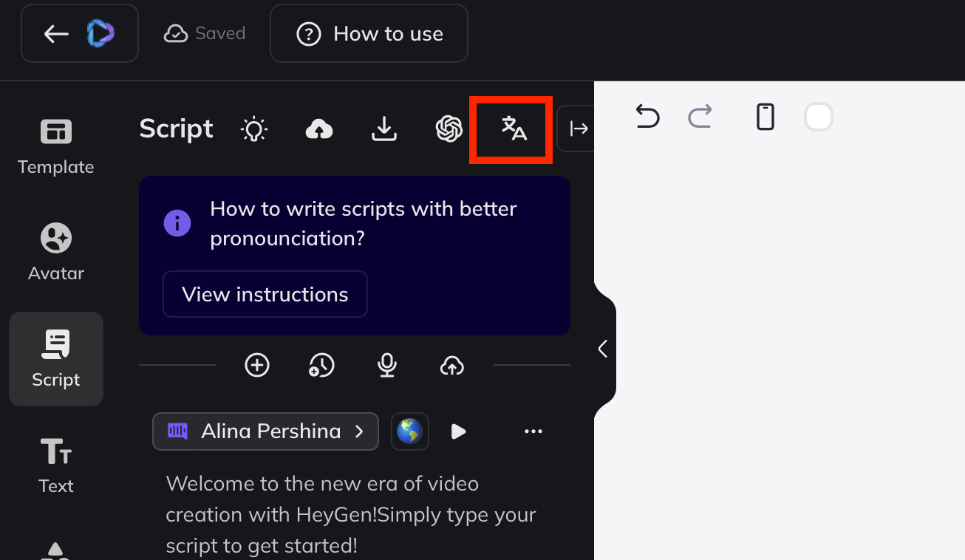Screen dimensions: 965x560
Task: Redo the last action
Action: pyautogui.click(x=700, y=117)
